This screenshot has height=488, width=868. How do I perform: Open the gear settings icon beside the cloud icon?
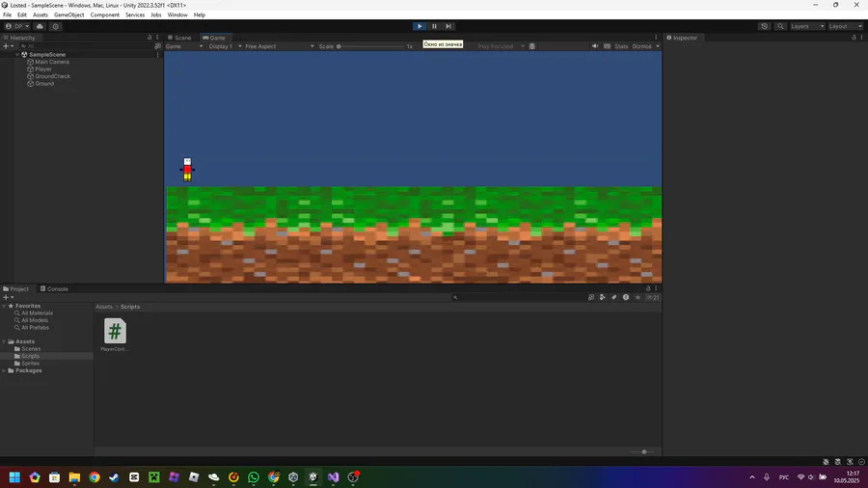[55, 26]
